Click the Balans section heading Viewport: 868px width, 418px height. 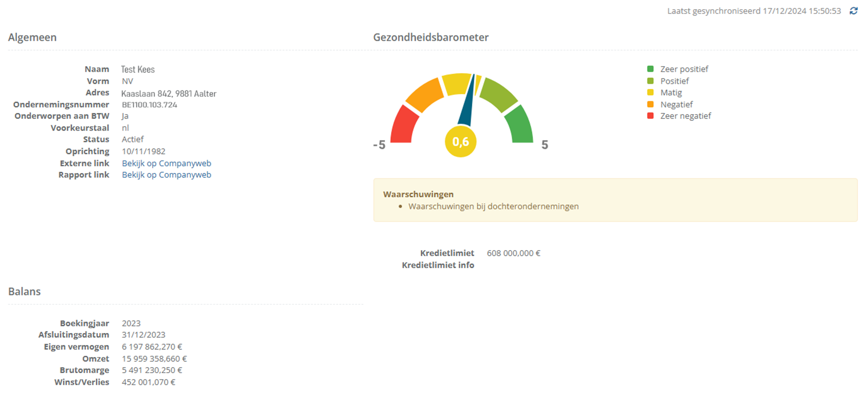click(x=24, y=291)
